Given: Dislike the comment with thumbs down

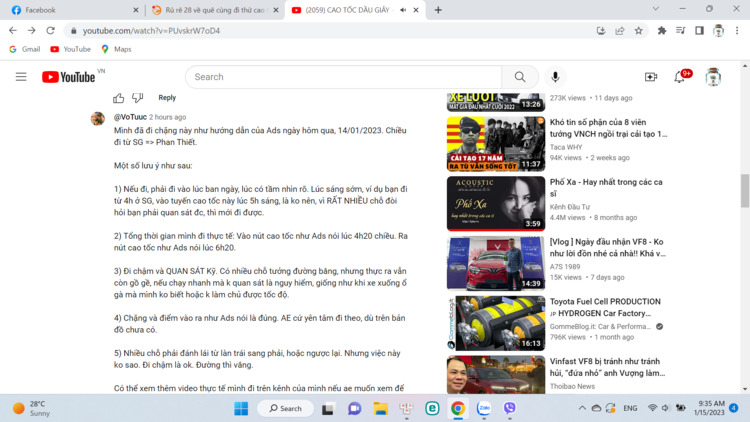Looking at the screenshot, I should tap(138, 98).
